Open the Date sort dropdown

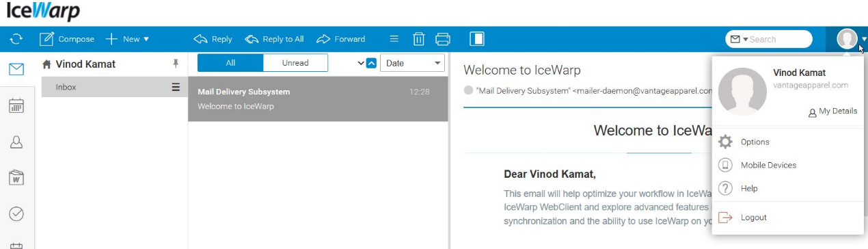[x=412, y=63]
